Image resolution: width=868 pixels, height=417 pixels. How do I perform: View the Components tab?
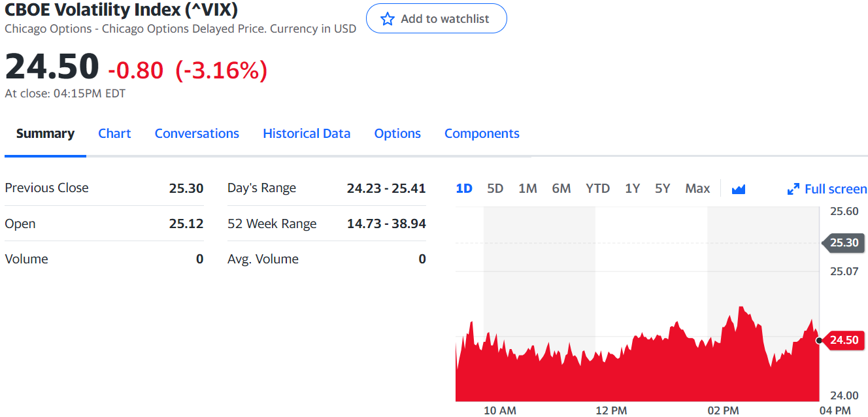tap(482, 133)
